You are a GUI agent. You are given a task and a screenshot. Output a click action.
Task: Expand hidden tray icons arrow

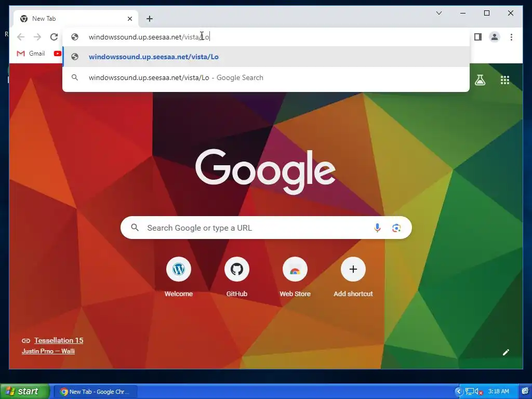tap(458, 392)
